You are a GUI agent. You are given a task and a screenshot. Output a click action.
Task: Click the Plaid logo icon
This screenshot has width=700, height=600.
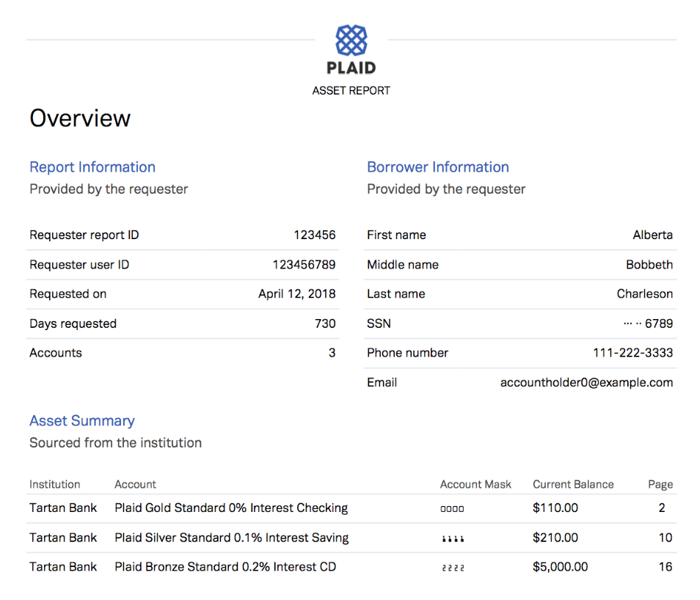click(351, 41)
